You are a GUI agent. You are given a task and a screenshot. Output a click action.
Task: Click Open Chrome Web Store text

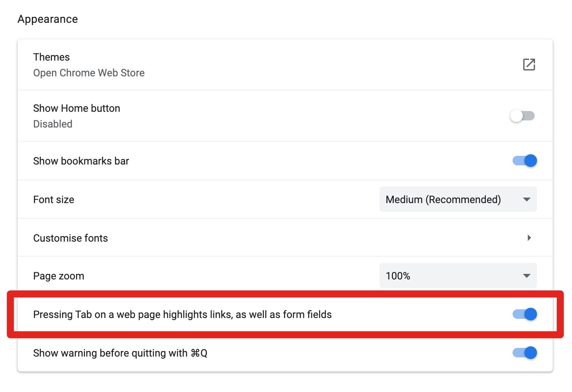click(89, 73)
